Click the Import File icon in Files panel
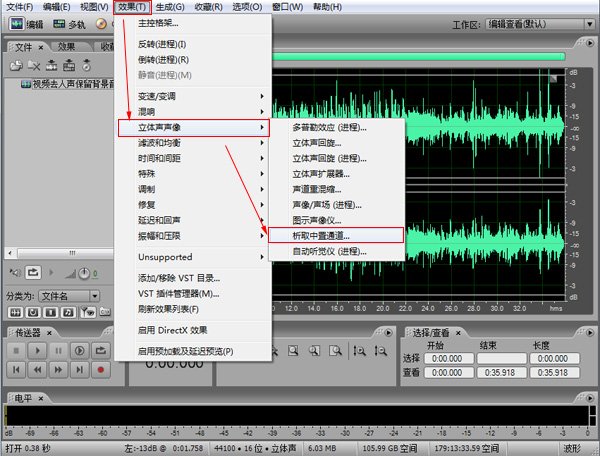The image size is (600, 456). click(x=16, y=66)
